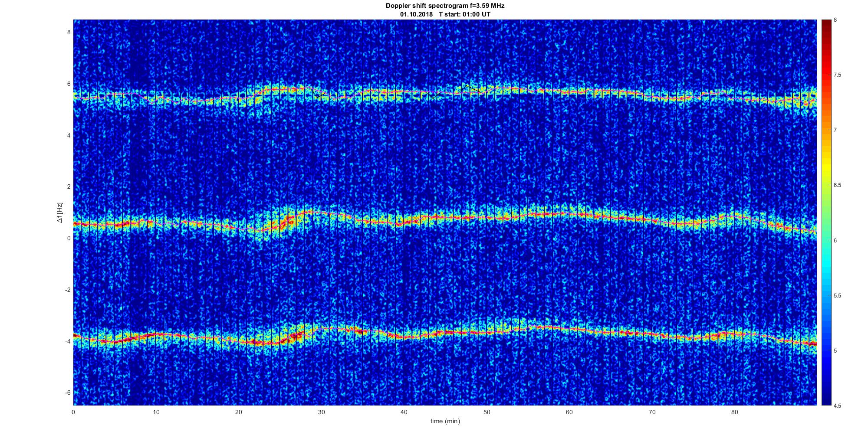This screenshot has width=868, height=435.
Task: Select the "time (min)" x-axis label
Action: pos(445,421)
